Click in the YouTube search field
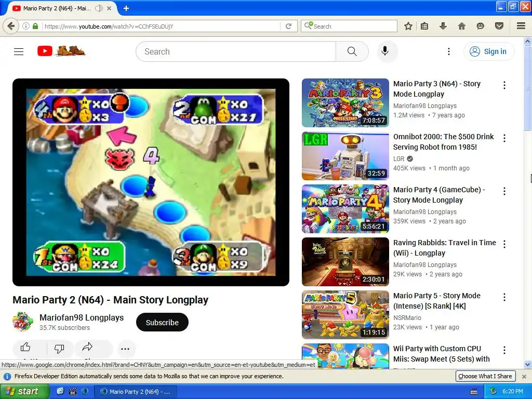The image size is (532, 399). 236,51
